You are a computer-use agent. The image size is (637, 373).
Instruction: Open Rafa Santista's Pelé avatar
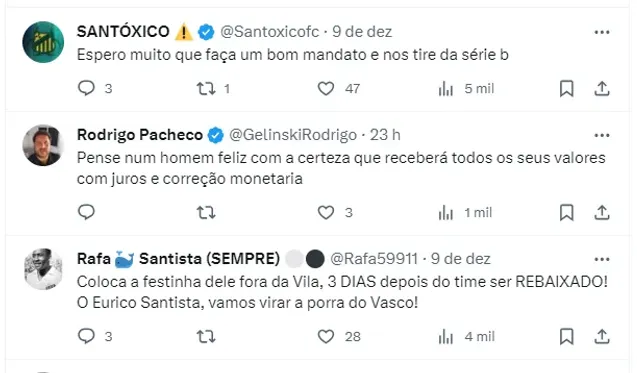point(43,269)
